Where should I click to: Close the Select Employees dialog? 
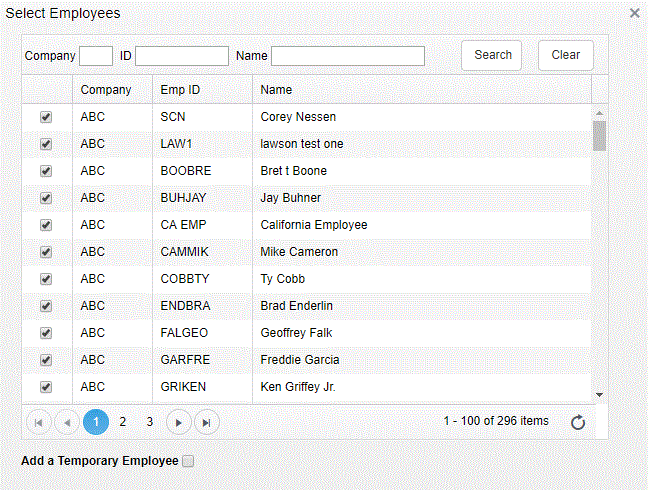(635, 13)
